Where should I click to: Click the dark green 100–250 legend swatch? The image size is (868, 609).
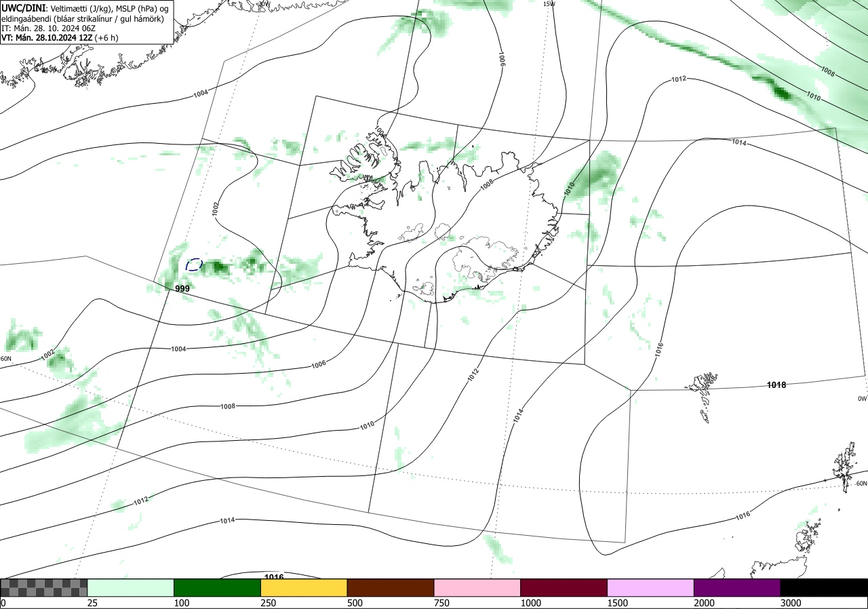tap(218, 587)
